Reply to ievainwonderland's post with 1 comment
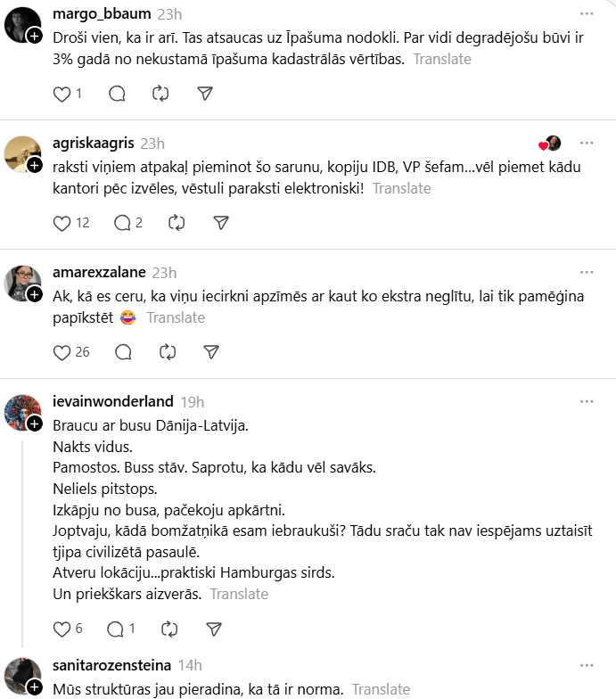Image resolution: width=616 pixels, height=699 pixels. click(x=116, y=629)
